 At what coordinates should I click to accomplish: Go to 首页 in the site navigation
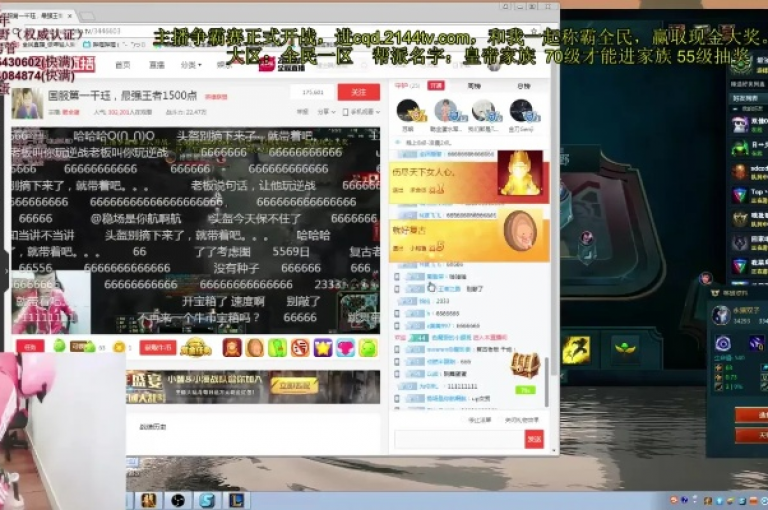[123, 65]
